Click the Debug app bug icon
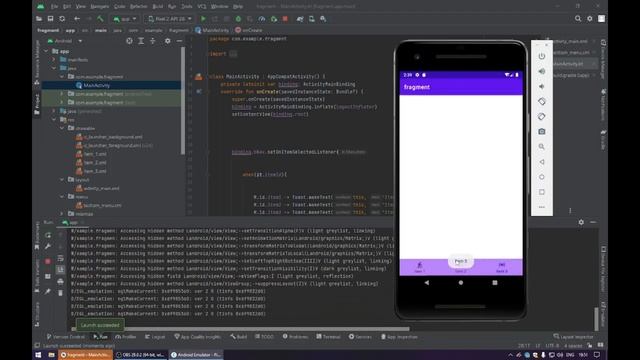640x360 pixels. click(x=238, y=19)
